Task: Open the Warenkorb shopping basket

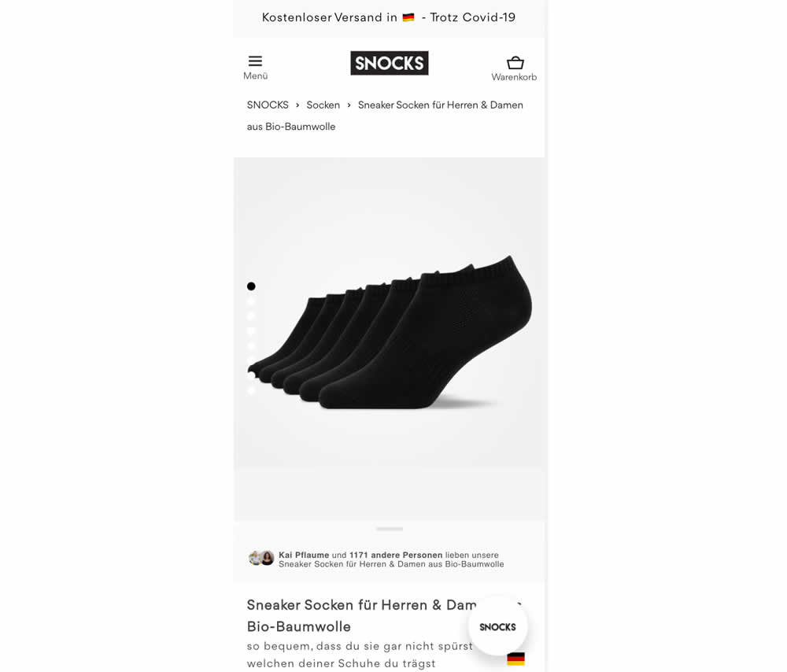Action: click(x=515, y=63)
